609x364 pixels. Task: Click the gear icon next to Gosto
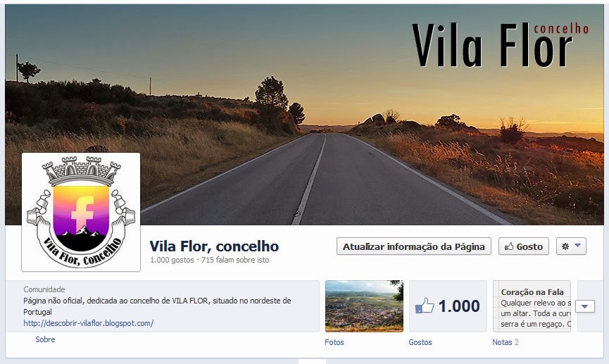(x=565, y=246)
